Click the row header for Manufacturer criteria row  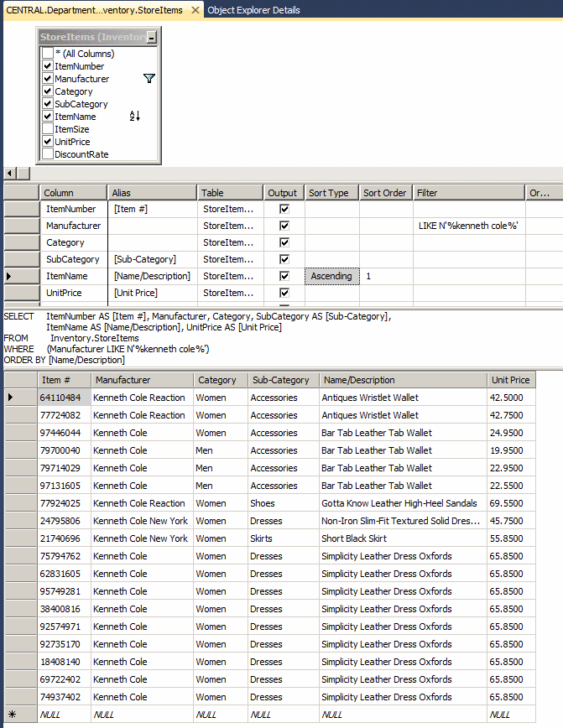(22, 226)
